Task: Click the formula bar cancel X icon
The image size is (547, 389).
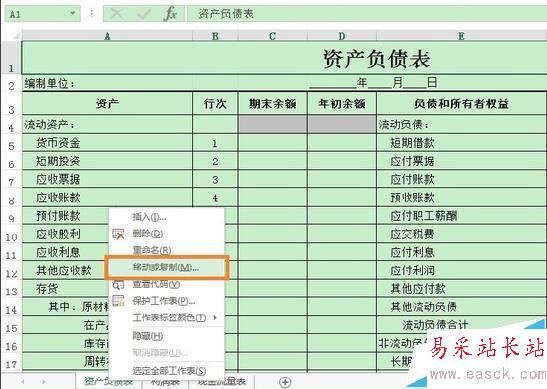Action: (116, 14)
